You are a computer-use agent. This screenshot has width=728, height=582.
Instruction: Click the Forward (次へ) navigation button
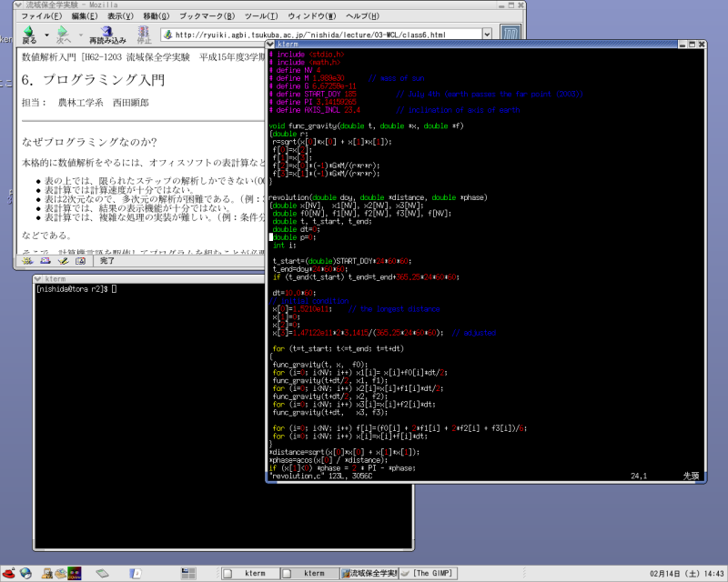(63, 35)
